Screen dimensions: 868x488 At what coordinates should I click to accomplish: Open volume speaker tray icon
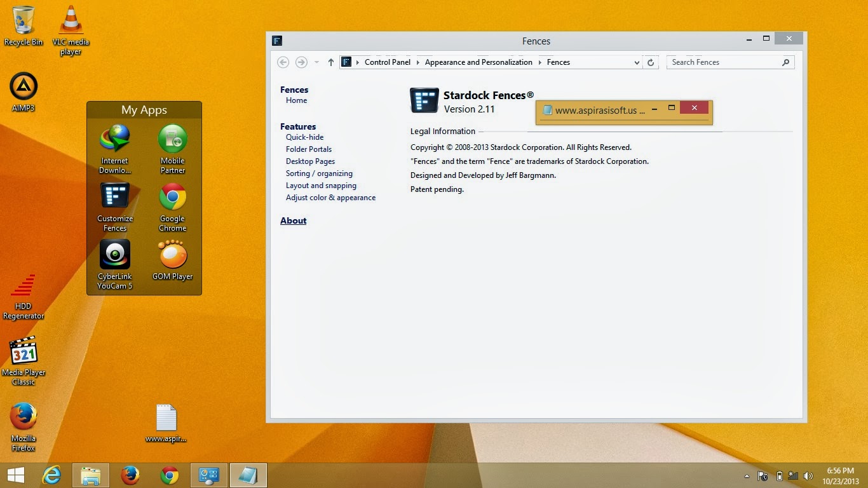point(808,476)
